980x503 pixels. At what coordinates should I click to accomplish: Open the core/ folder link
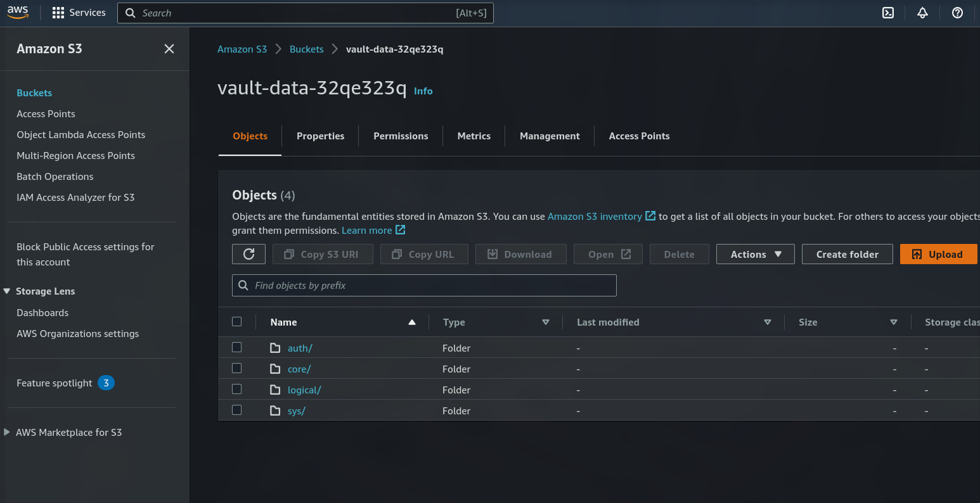pos(299,369)
